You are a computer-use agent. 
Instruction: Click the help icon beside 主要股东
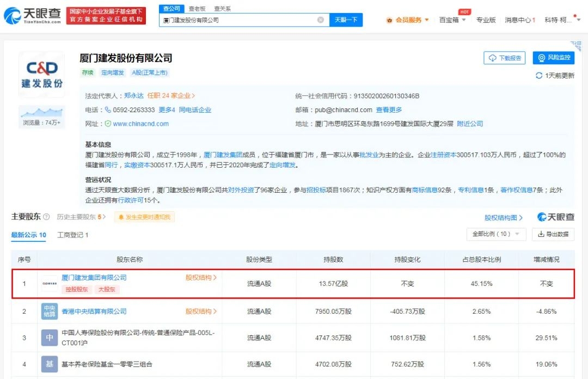[x=46, y=217]
